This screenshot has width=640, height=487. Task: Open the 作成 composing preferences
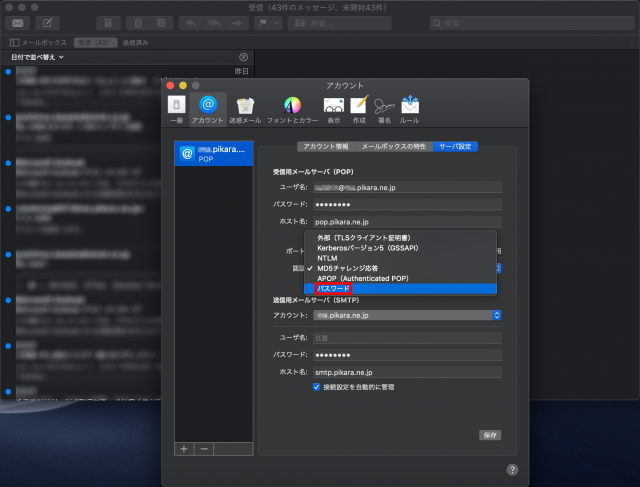click(x=359, y=108)
